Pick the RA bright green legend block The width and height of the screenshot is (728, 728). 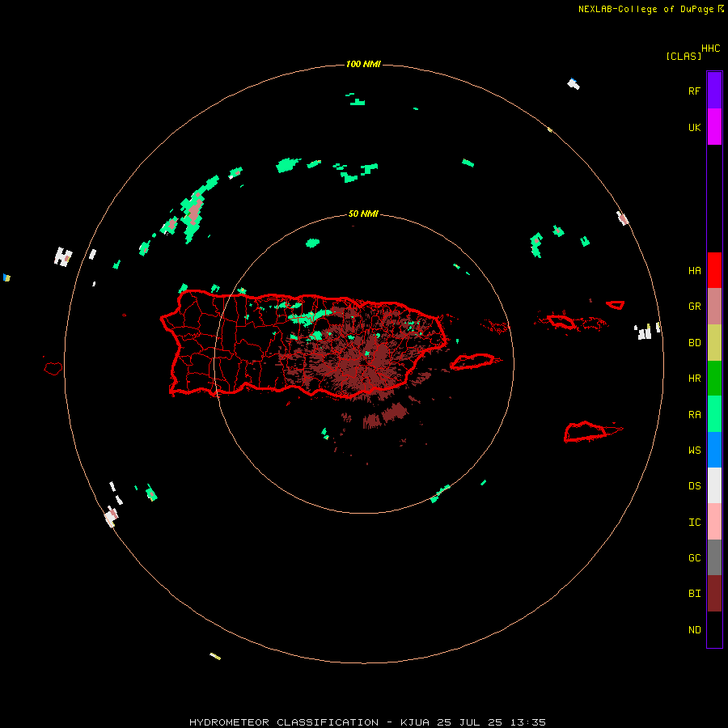click(x=714, y=413)
